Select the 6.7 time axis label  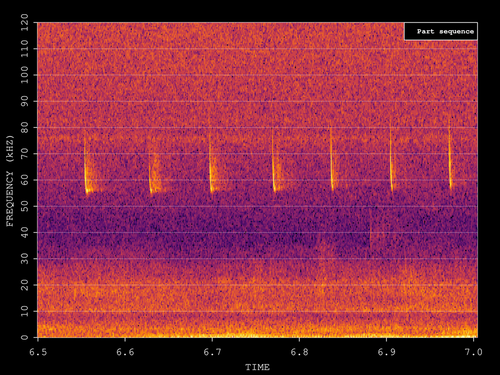(212, 352)
